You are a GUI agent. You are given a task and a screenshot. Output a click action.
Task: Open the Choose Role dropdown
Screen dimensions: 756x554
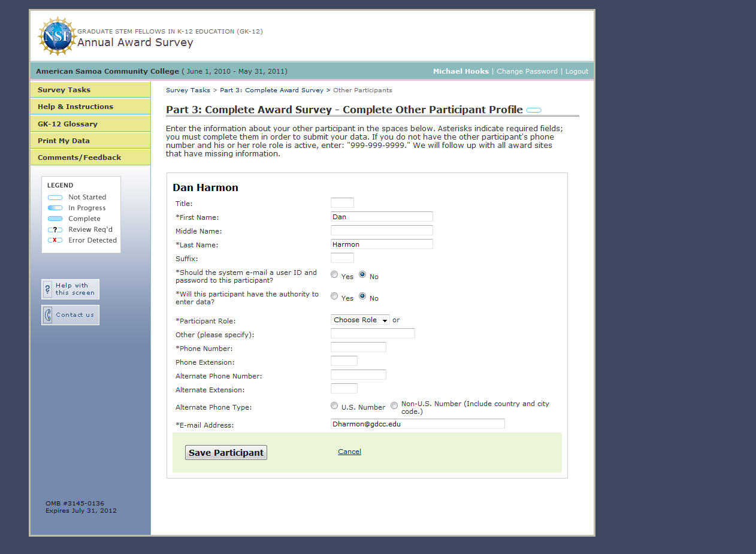360,320
